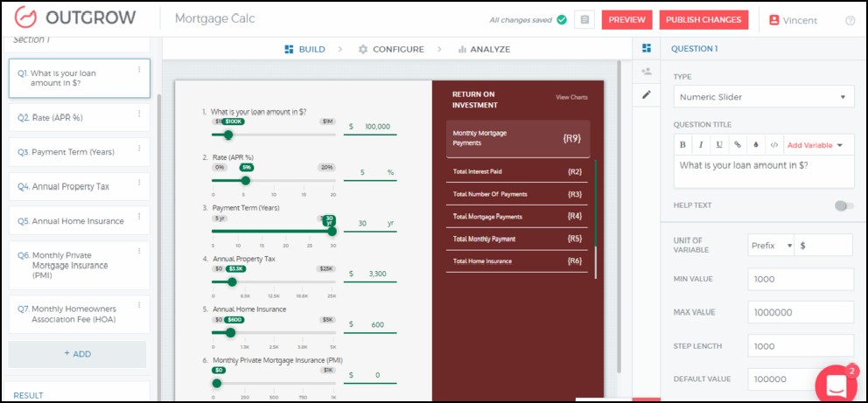Click the Payment Term slider handle
Image resolution: width=868 pixels, height=403 pixels.
tap(332, 231)
